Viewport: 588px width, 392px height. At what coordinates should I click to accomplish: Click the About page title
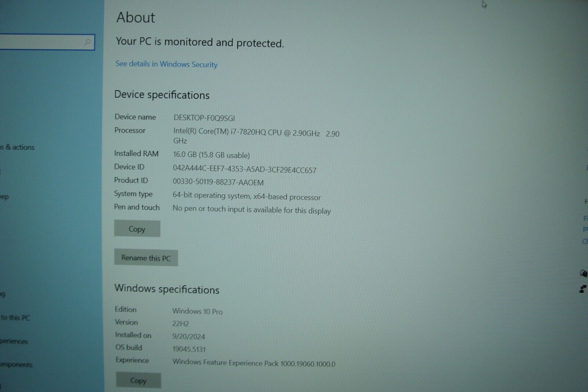click(x=136, y=17)
